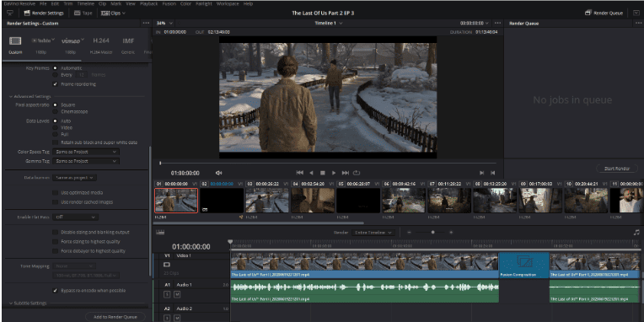Viewport: 644px width, 322px height.
Task: Adjust the timeline zoom slider handle
Action: pos(433,233)
